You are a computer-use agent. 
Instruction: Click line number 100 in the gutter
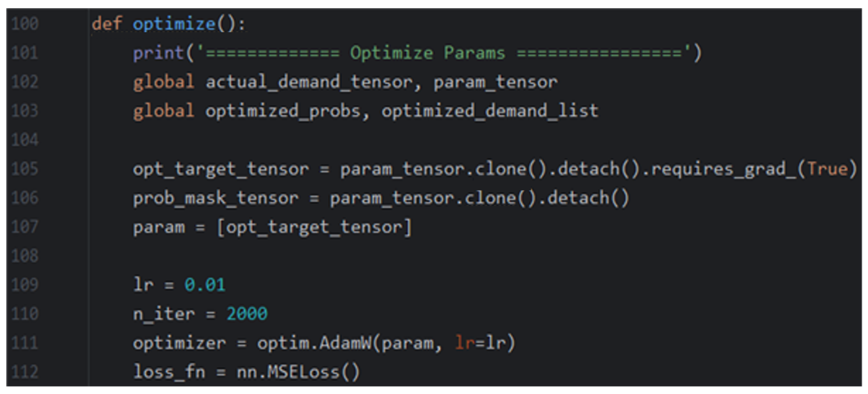25,24
